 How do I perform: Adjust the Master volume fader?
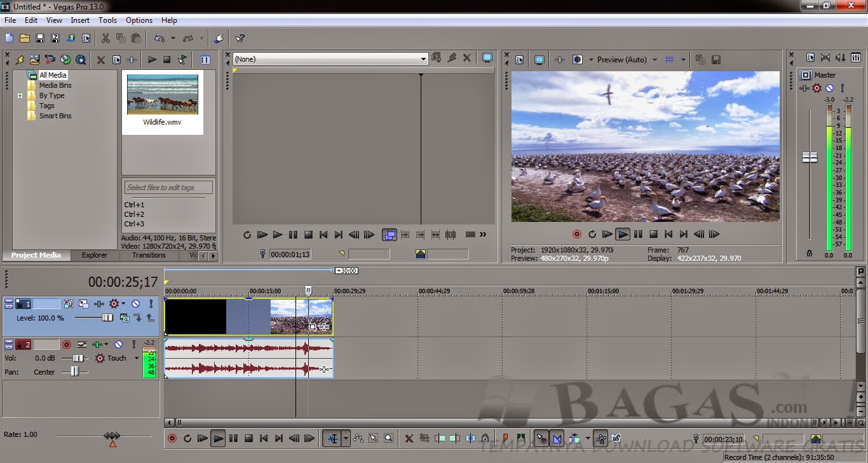[810, 157]
